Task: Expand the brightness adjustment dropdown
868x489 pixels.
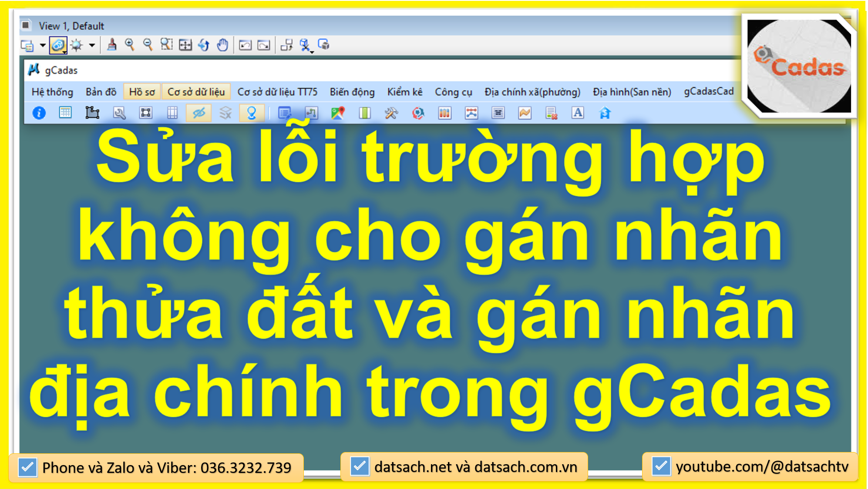Action: (x=92, y=45)
